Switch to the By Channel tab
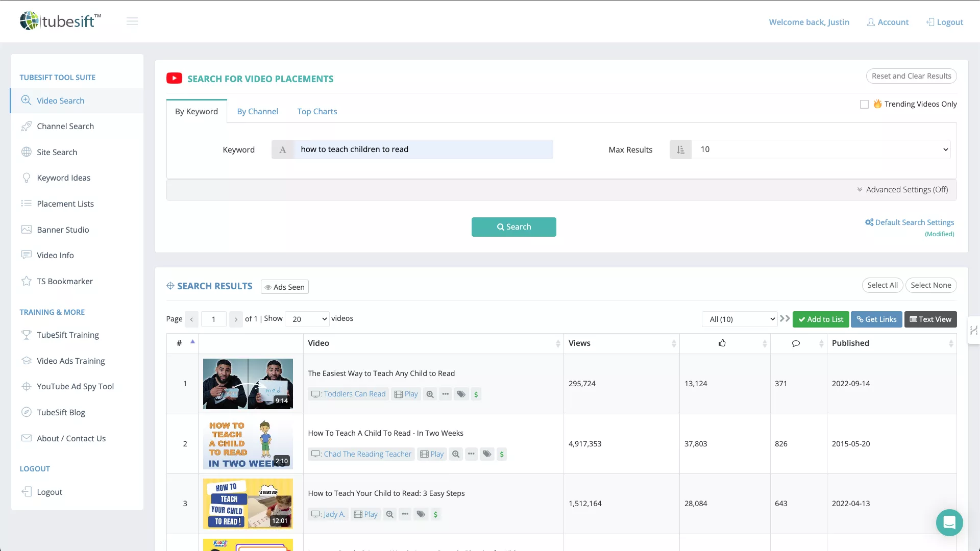 pyautogui.click(x=257, y=111)
